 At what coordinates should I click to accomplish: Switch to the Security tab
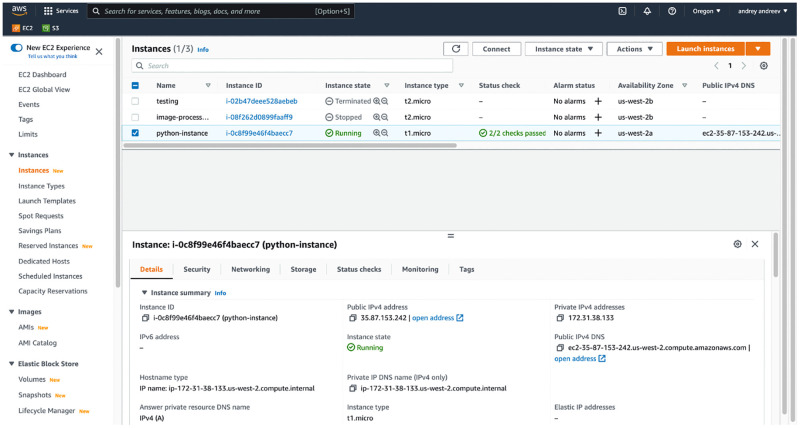(196, 269)
